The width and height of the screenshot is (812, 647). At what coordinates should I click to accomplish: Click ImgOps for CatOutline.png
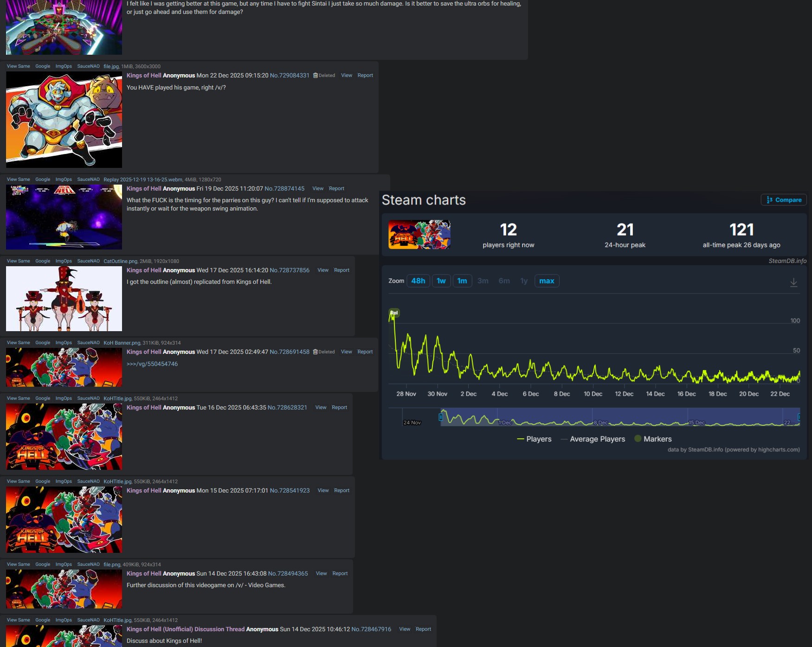coord(64,261)
